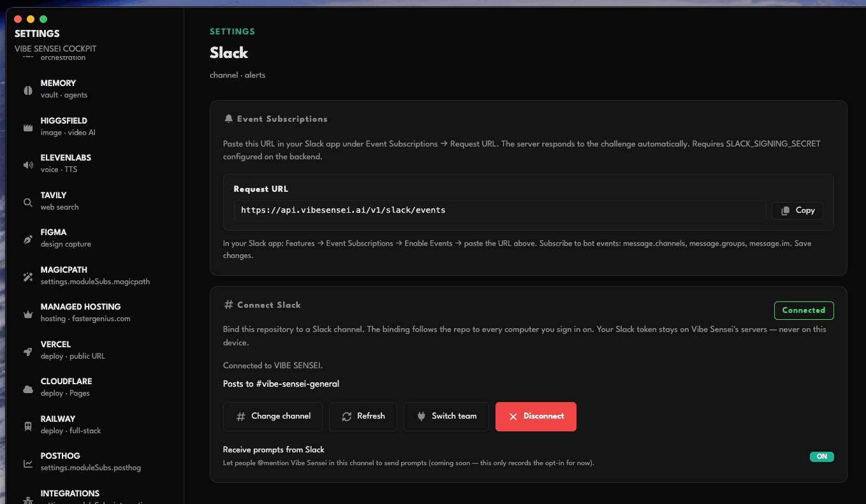
Task: Disconnect Slack with the red button
Action: pyautogui.click(x=536, y=417)
